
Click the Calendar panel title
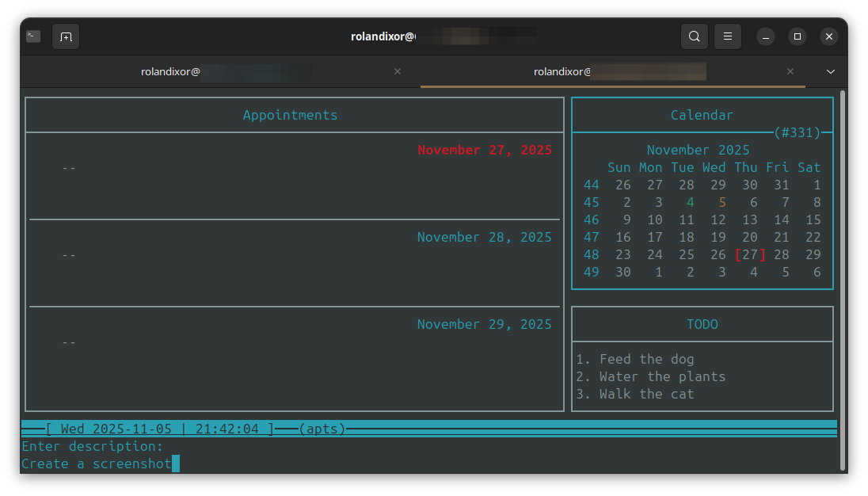[x=702, y=114]
